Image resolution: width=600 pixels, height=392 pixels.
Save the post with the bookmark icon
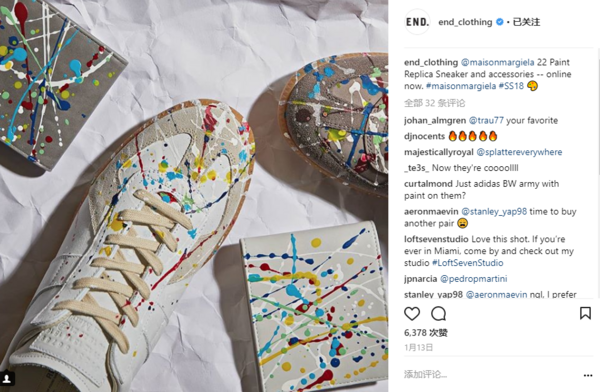[x=585, y=313]
